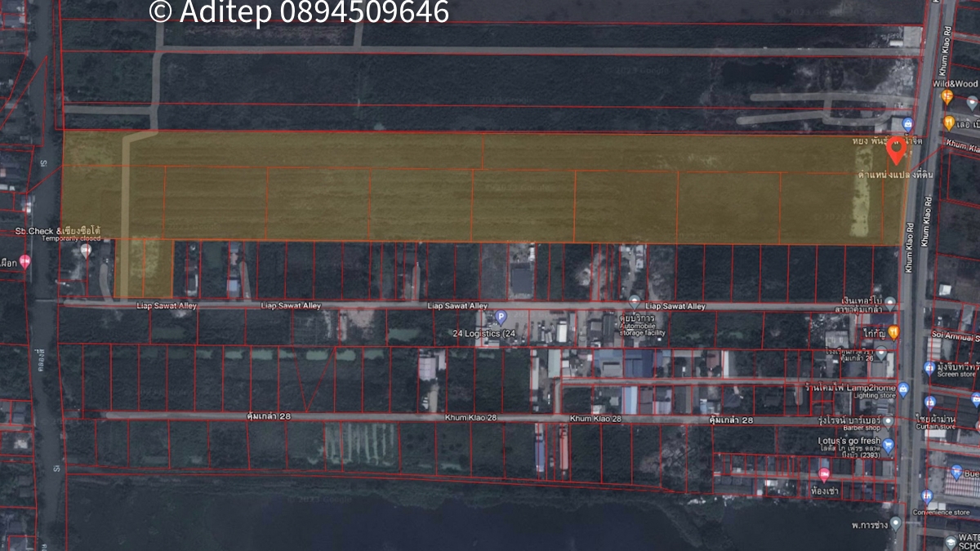Viewport: 980px width, 551px height.
Task: Click the yellow highlighted land plot area
Action: coord(490,196)
